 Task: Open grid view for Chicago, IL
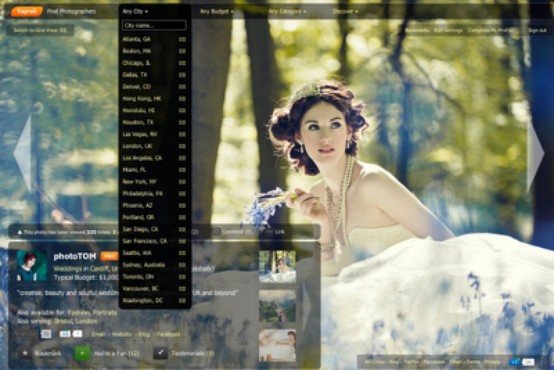182,63
